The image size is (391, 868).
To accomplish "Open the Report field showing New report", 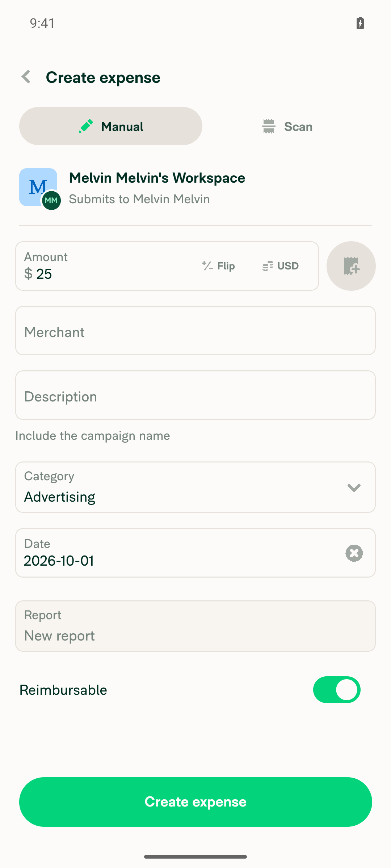I will [195, 626].
